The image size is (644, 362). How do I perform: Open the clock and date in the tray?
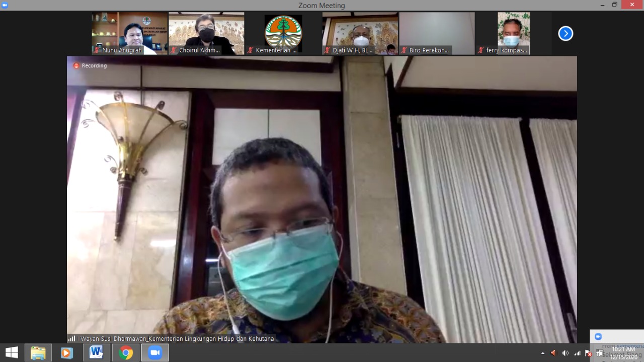pyautogui.click(x=623, y=353)
